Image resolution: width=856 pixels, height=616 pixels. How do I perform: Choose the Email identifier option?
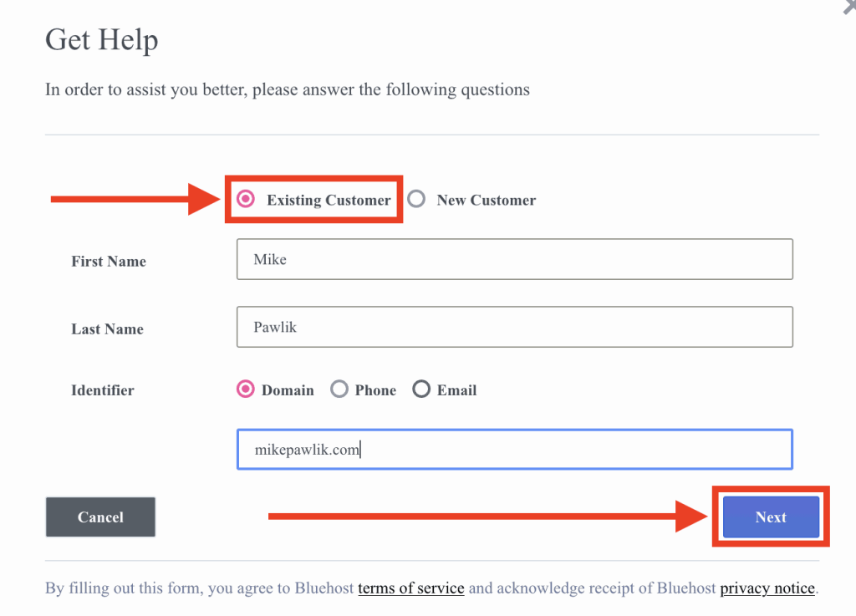pos(421,389)
